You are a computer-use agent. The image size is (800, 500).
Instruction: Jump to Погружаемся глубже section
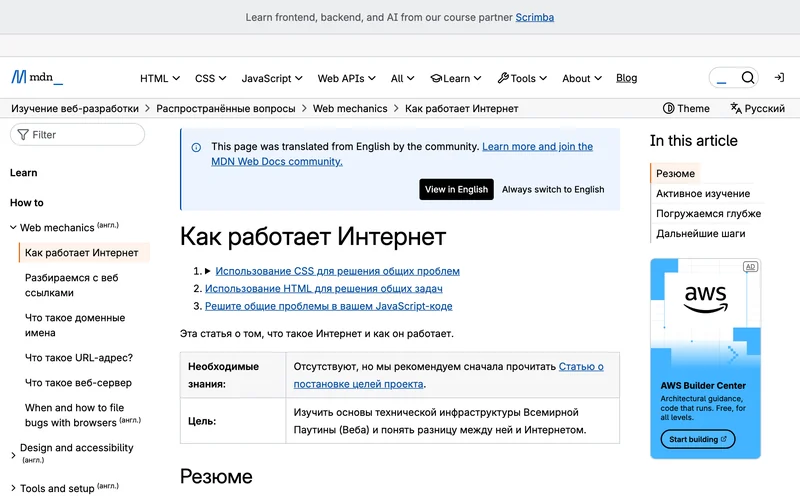708,213
